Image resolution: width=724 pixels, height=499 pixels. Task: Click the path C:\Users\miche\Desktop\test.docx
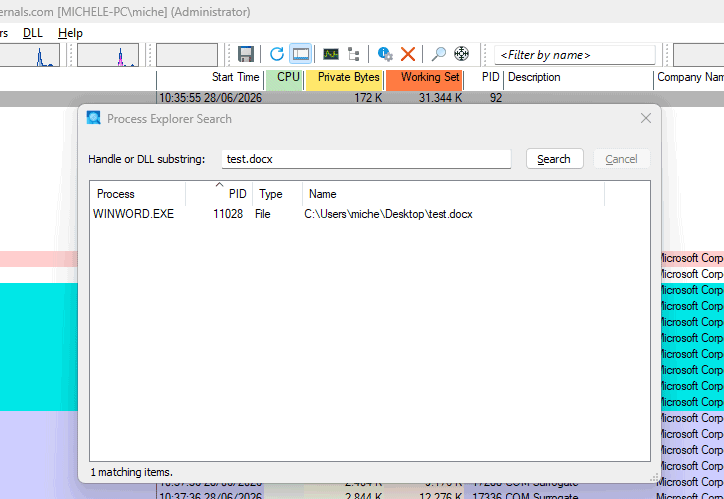(x=388, y=214)
